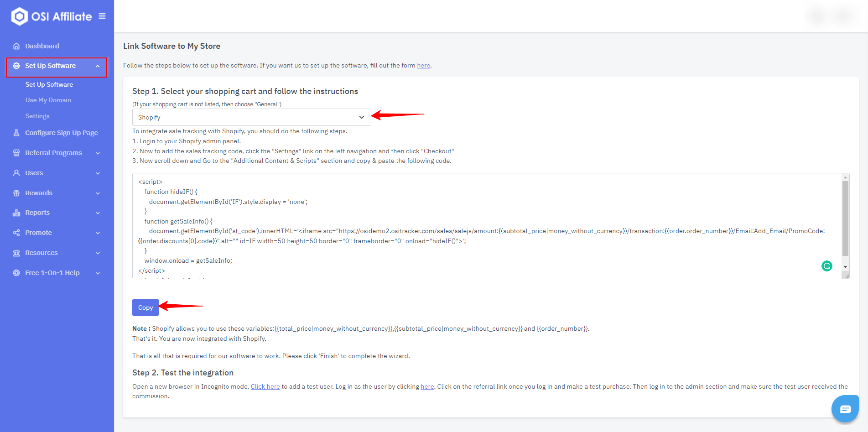Follow 'Click here' to add test user
The width and height of the screenshot is (868, 432).
[265, 386]
